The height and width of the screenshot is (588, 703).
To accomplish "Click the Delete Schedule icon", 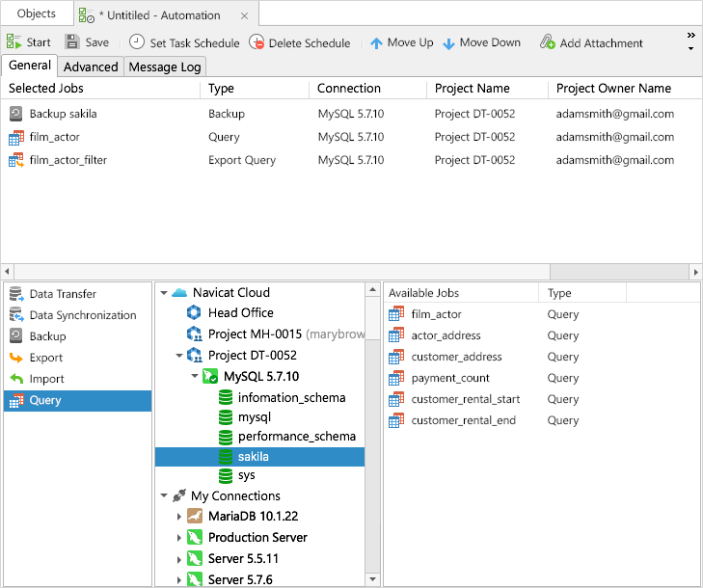I will (x=257, y=42).
